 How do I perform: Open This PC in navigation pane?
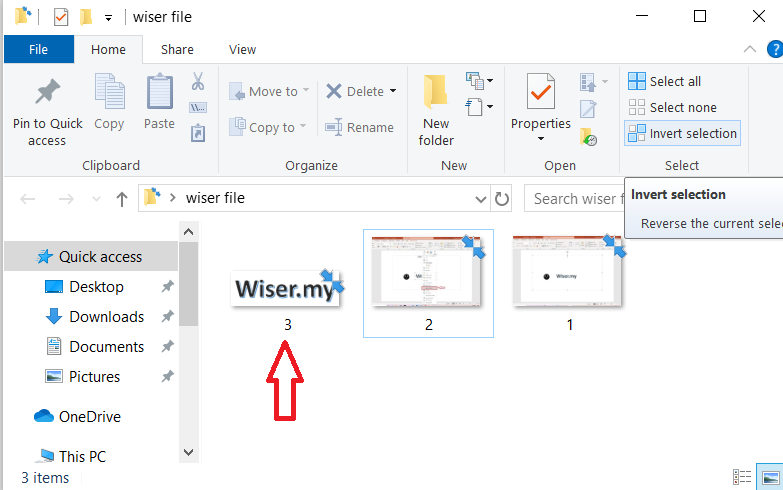point(82,456)
